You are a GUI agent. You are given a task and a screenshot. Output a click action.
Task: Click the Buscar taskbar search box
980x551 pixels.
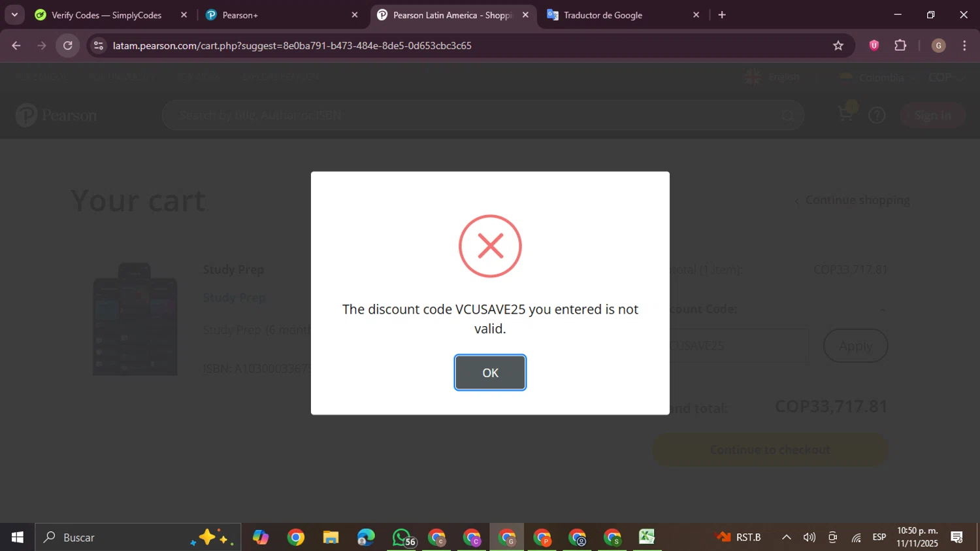coord(138,537)
